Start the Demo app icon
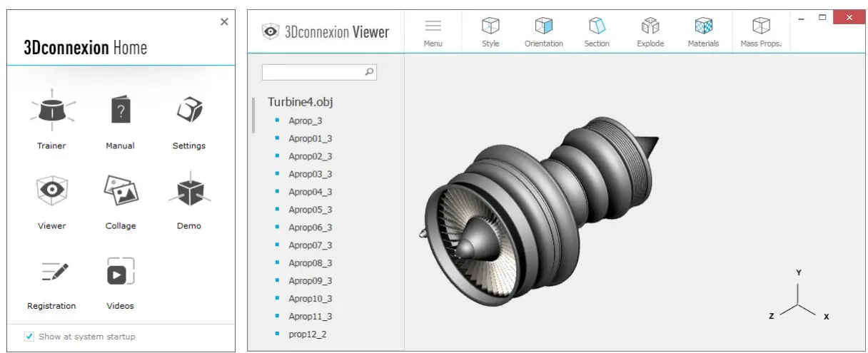This screenshot has width=868, height=353. [x=189, y=190]
